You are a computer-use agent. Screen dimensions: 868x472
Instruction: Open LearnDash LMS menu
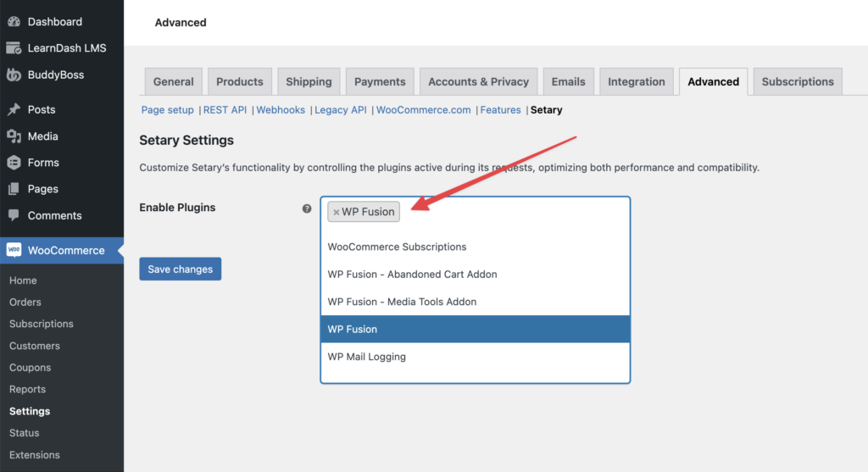(67, 48)
